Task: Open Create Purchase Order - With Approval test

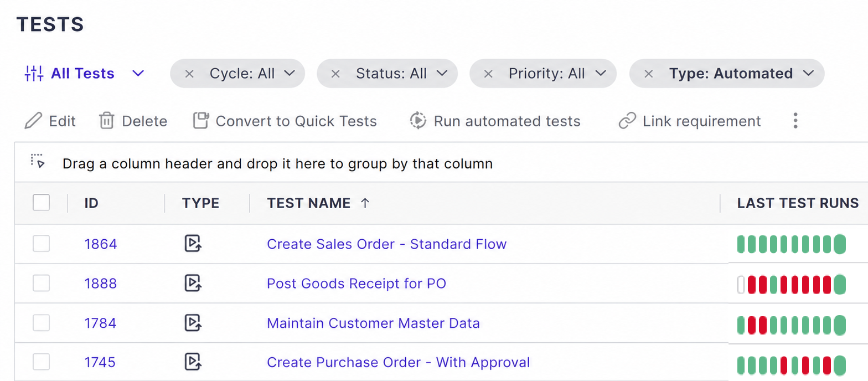Action: click(398, 362)
